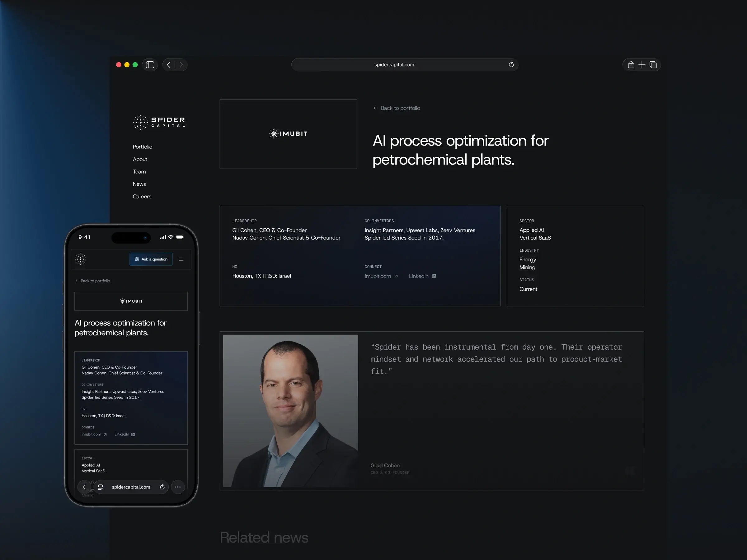Click the 'Related news' heading

coord(264,537)
